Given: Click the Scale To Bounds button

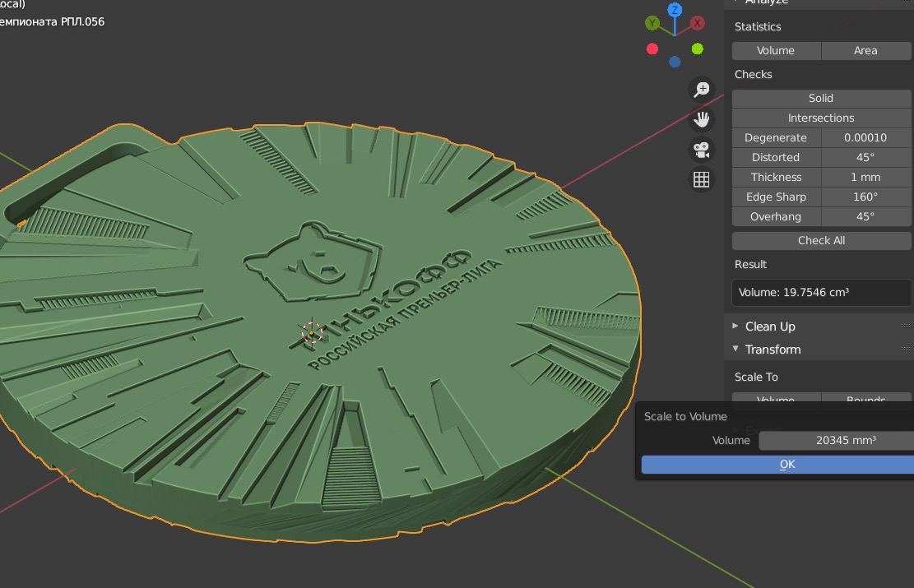Looking at the screenshot, I should pyautogui.click(x=865, y=397).
